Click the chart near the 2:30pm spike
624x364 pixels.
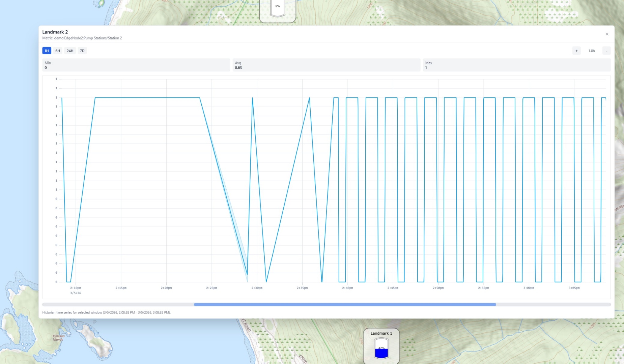click(252, 98)
